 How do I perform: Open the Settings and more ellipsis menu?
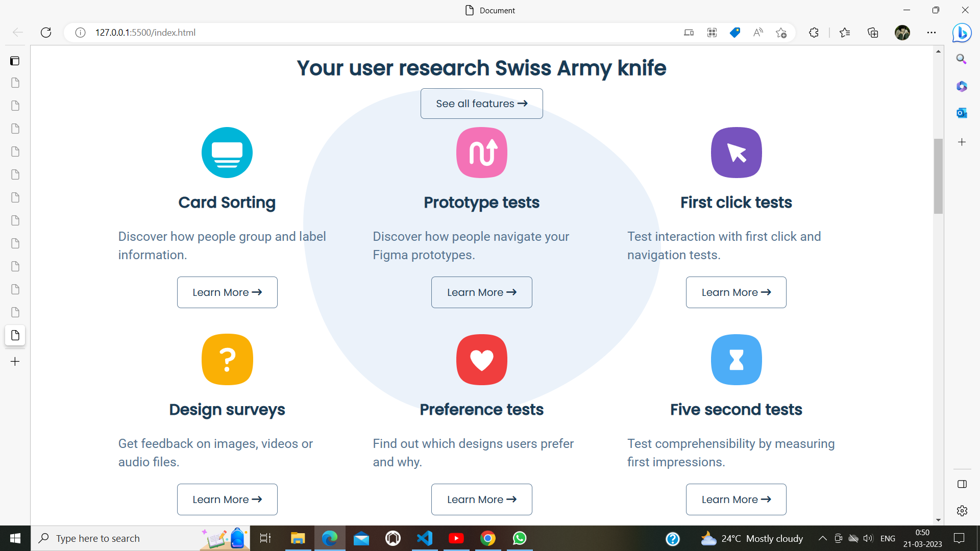click(x=932, y=33)
